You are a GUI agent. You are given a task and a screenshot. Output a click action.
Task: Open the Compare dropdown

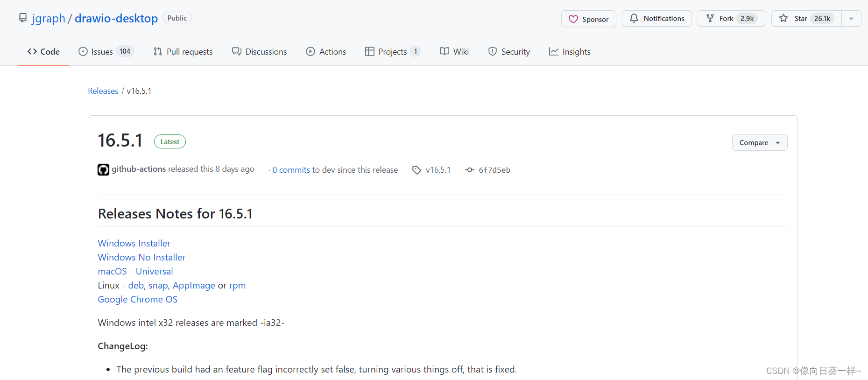[760, 143]
